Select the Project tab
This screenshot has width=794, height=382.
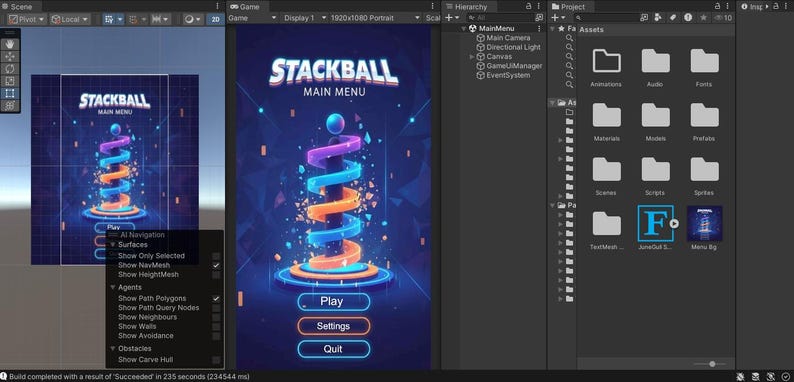[x=569, y=7]
